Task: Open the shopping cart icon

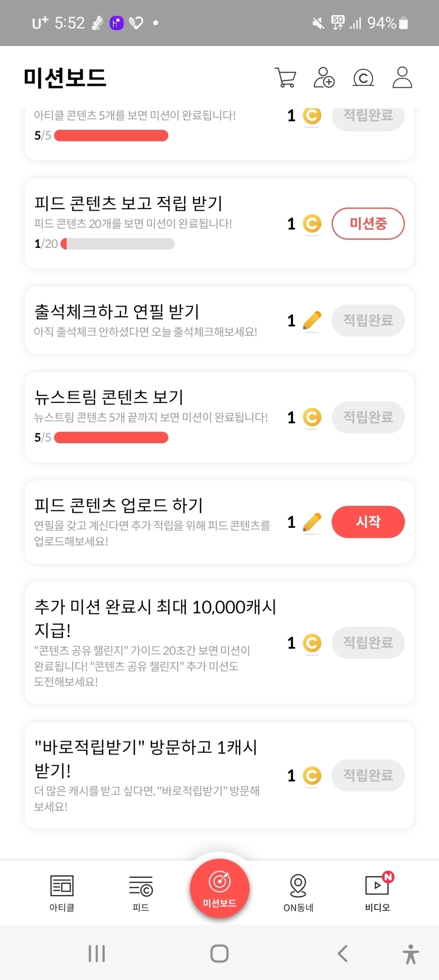Action: (286, 77)
